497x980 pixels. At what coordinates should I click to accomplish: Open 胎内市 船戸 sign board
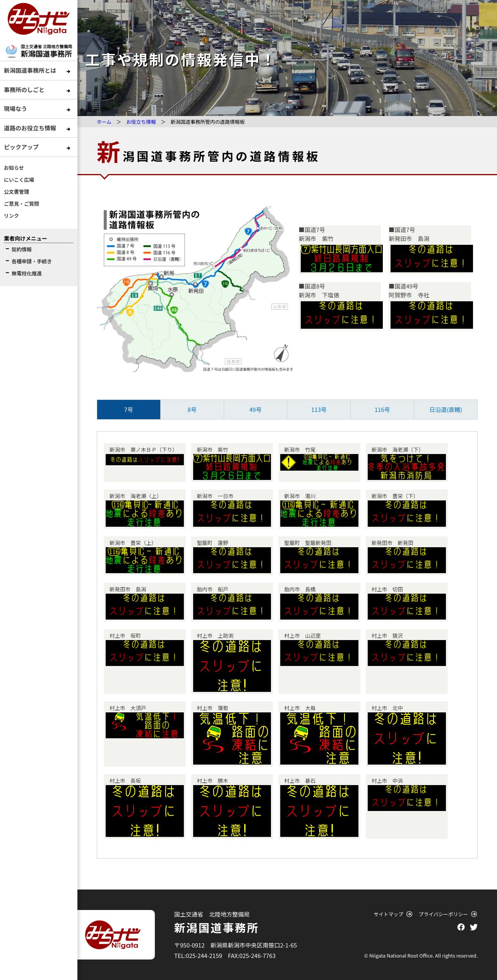coord(232,606)
